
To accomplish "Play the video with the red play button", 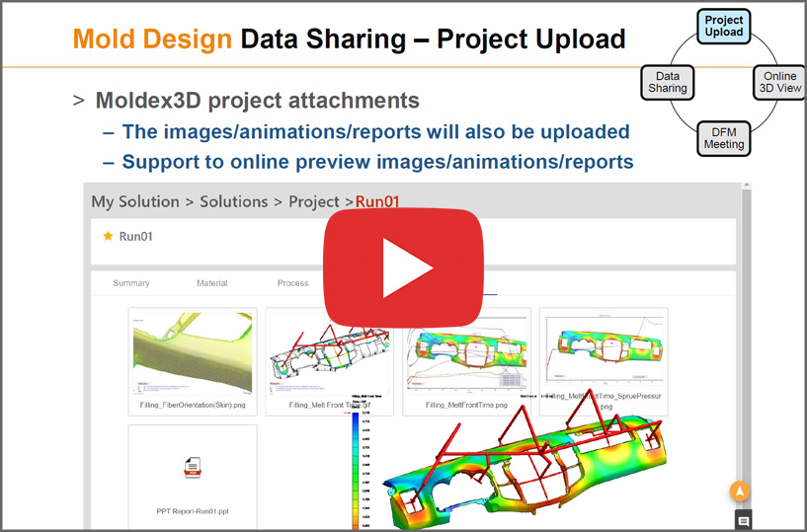I will 403,267.
